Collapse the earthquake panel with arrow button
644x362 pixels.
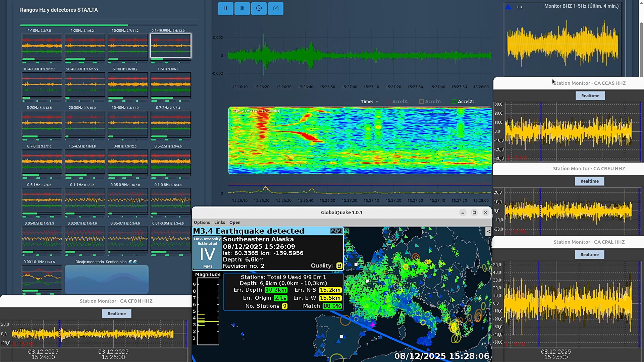[x=488, y=232]
